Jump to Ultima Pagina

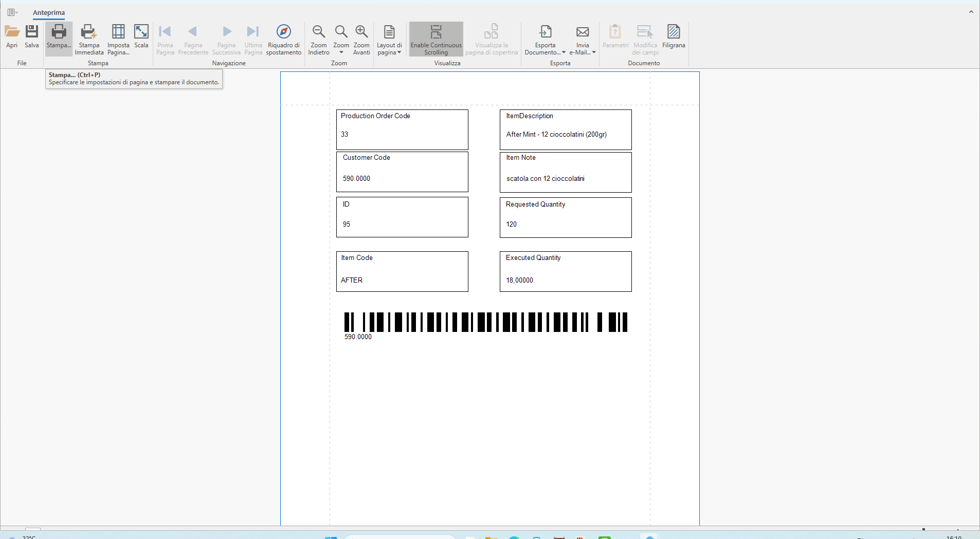(253, 40)
